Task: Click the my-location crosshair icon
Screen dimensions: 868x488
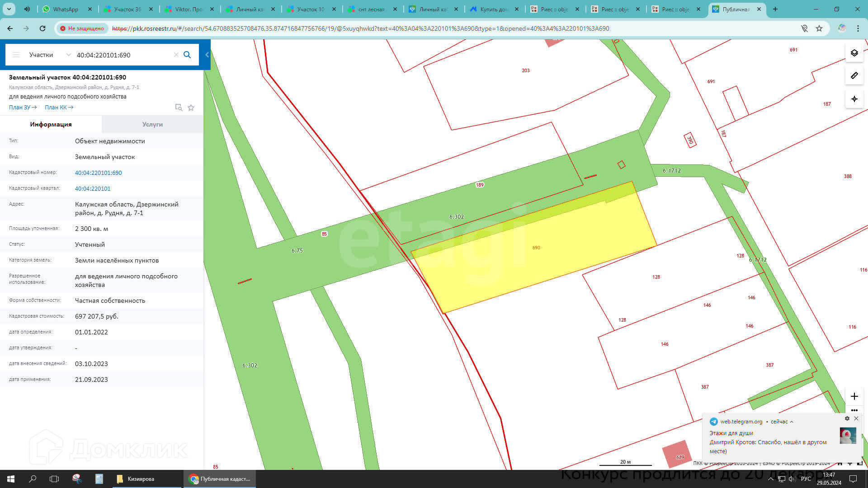Action: click(x=854, y=99)
